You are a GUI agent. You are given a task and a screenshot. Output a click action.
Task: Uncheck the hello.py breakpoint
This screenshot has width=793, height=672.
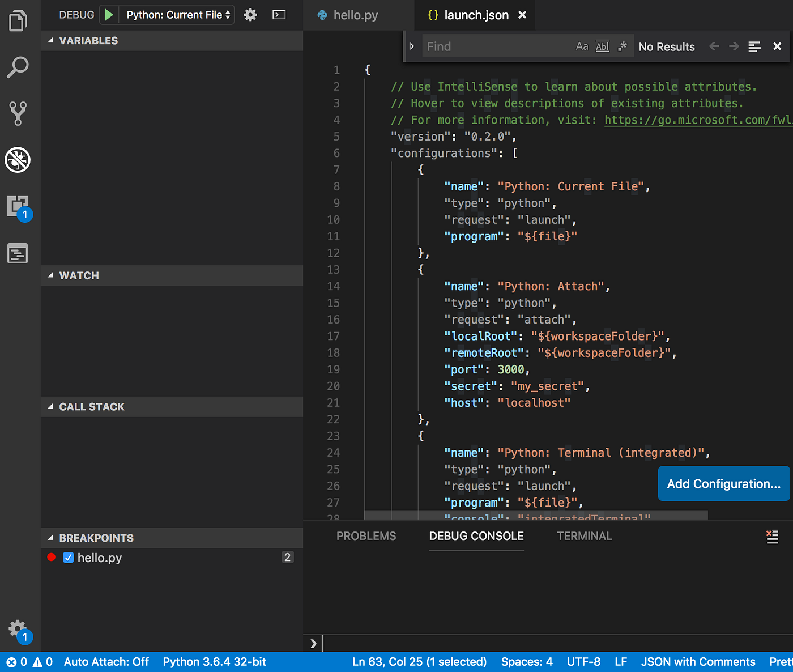coord(68,558)
